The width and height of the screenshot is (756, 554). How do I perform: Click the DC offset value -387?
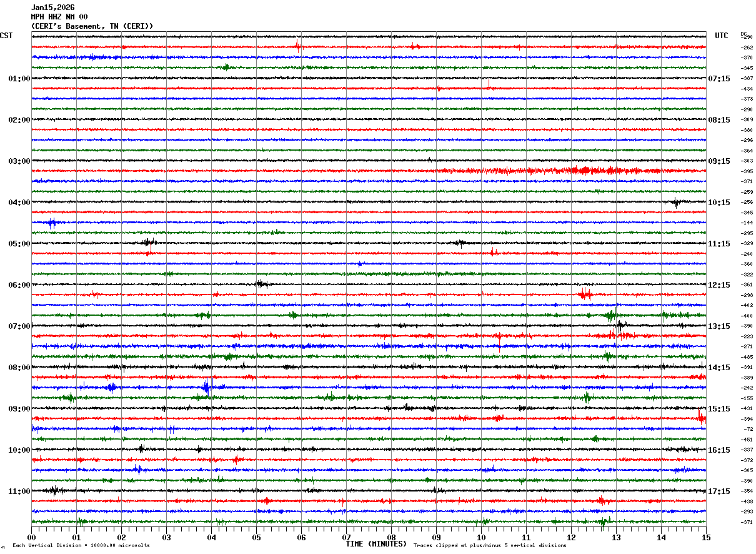click(x=747, y=78)
